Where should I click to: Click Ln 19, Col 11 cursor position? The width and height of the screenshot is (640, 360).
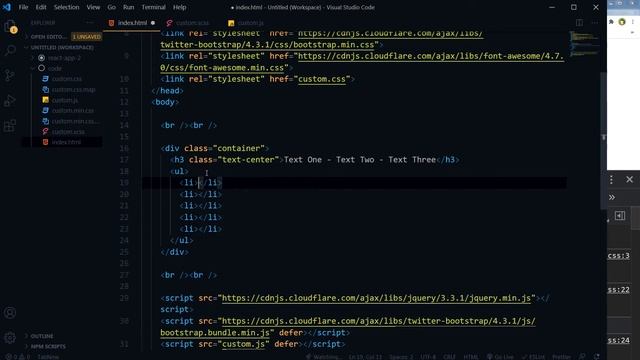point(365,357)
